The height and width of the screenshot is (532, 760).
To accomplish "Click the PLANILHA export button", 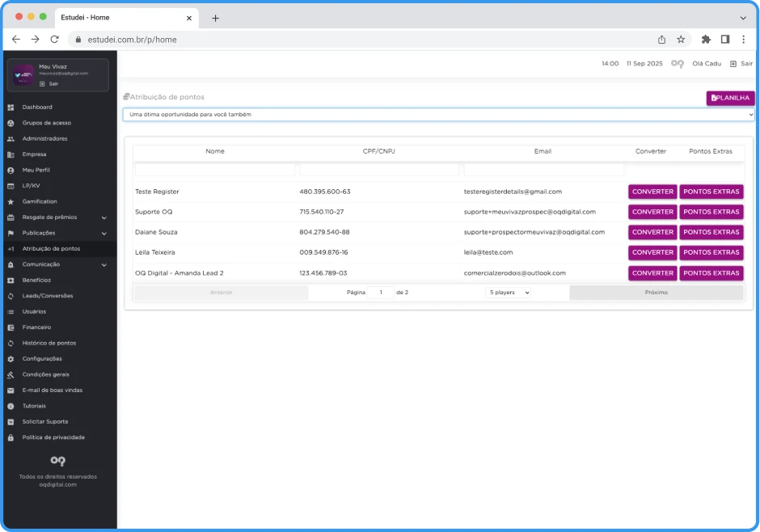I will [730, 98].
